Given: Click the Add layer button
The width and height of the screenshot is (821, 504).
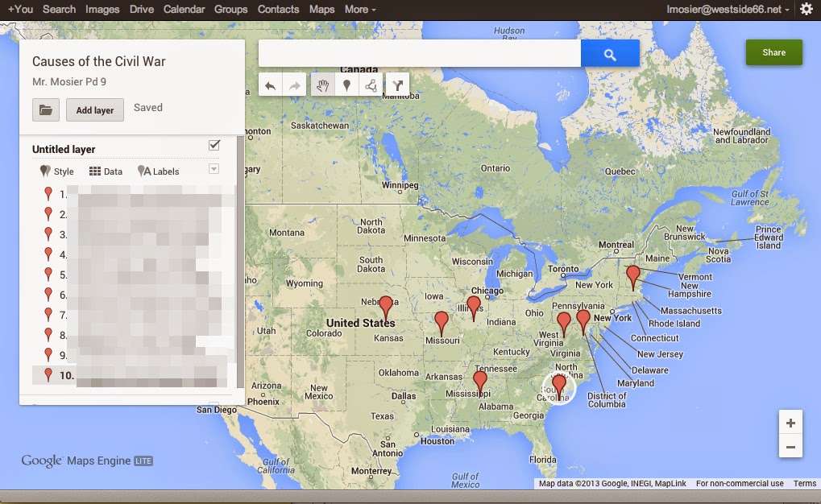Looking at the screenshot, I should pyautogui.click(x=95, y=110).
